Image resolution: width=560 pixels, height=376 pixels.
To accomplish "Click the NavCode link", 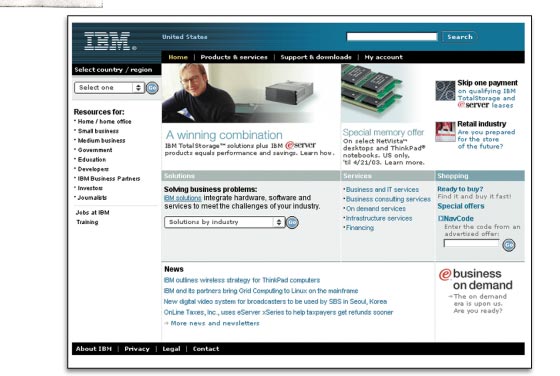I will [456, 219].
